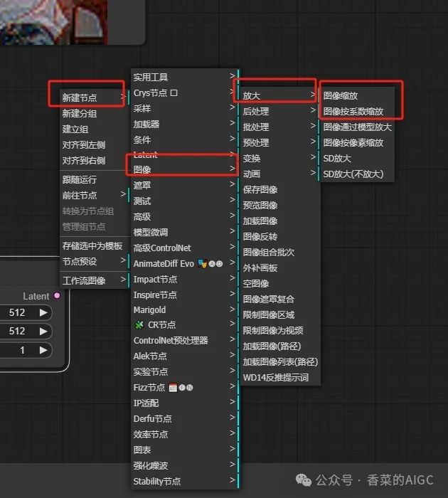The image size is (448, 498).
Task: Expand the 批处理 submenu
Action: (x=279, y=127)
